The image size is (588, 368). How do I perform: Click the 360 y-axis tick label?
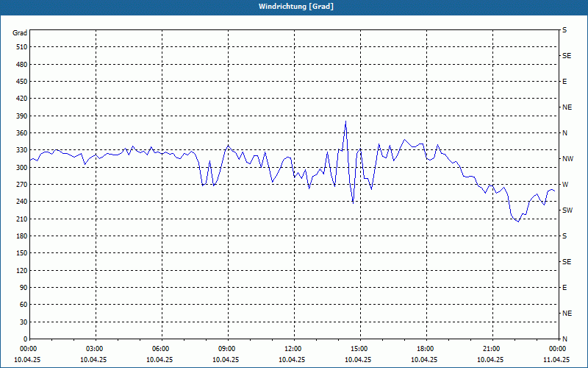21,133
